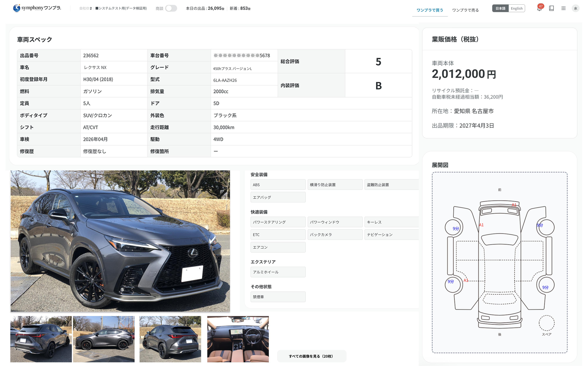Screen dimensions: 588x366
Task: Open the 水 user avatar menu
Action: [x=576, y=8]
